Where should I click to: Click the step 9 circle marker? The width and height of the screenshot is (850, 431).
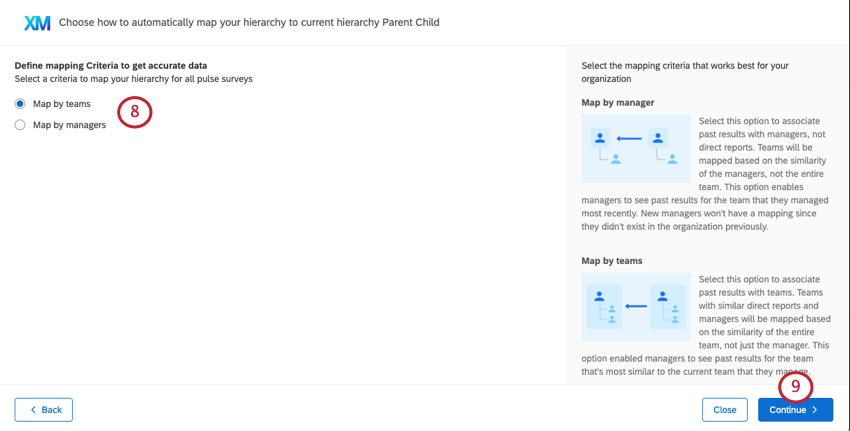point(796,385)
